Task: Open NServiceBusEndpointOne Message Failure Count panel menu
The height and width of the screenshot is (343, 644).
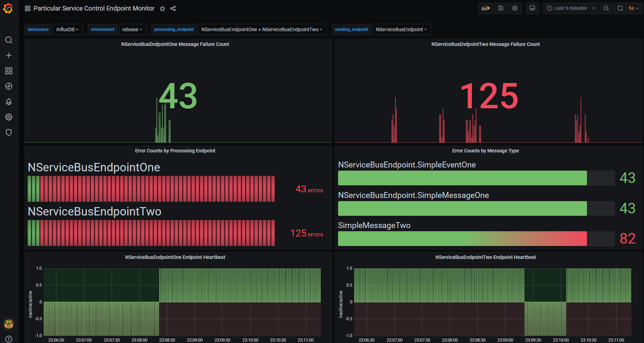Action: pos(175,44)
